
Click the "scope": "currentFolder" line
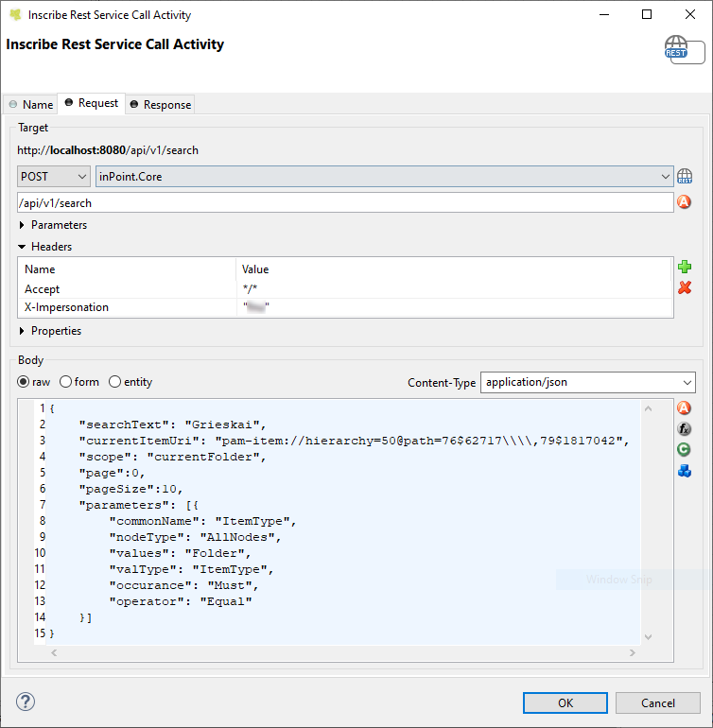point(172,457)
